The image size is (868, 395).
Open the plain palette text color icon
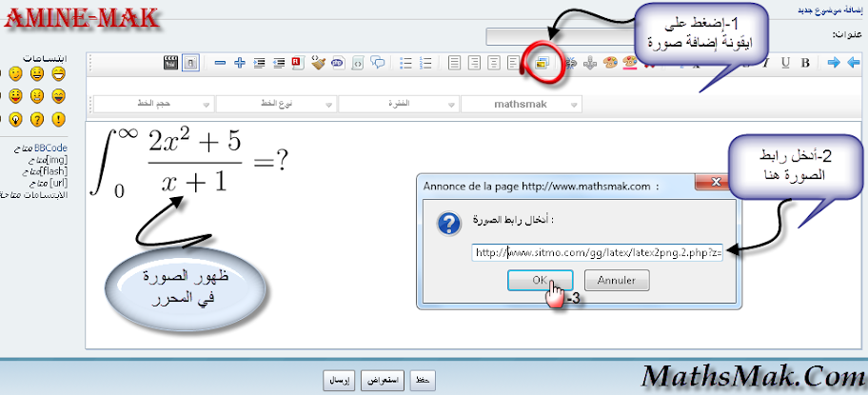[x=609, y=63]
